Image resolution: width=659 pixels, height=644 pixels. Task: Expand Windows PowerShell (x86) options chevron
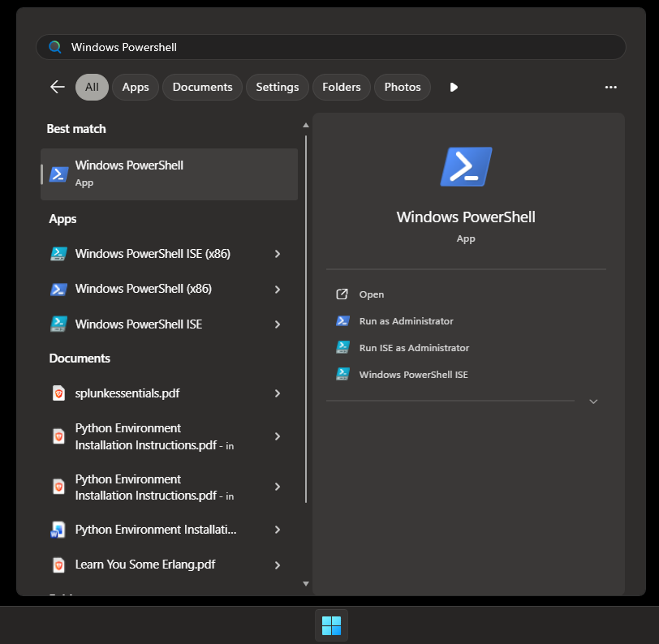[x=278, y=290]
